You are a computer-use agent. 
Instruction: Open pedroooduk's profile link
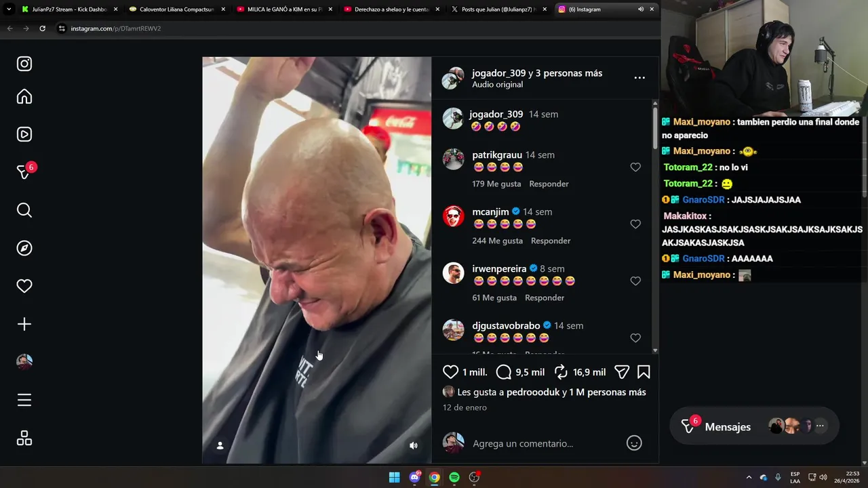pyautogui.click(x=533, y=392)
